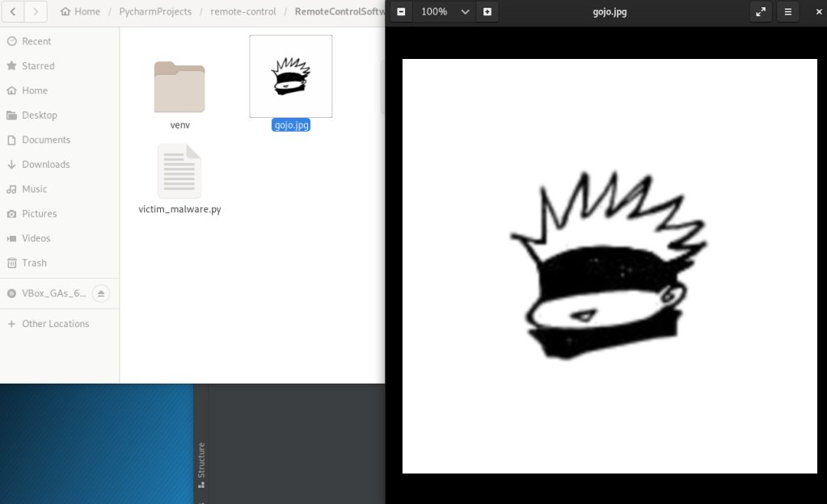Screen dimensions: 827x504
Task: Jump to remote-control path segment
Action: point(243,12)
